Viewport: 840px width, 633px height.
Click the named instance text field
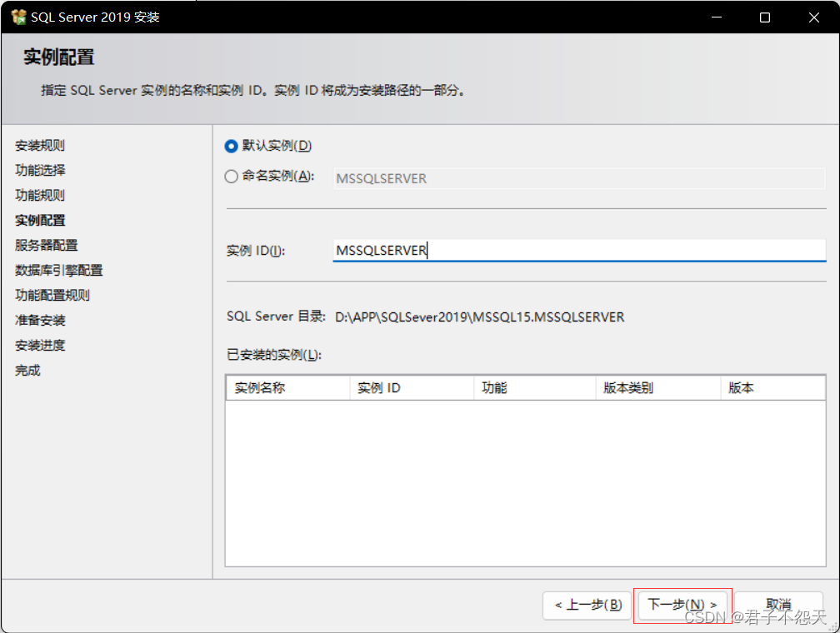(579, 178)
